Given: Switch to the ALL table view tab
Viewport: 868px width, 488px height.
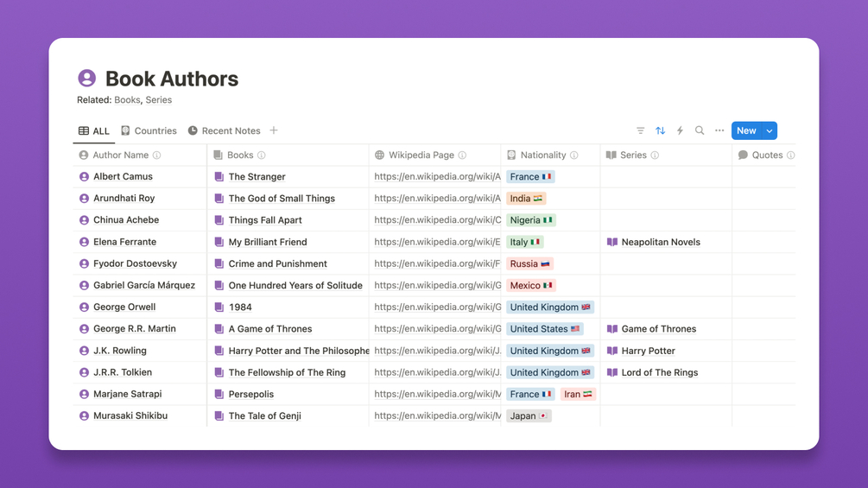Looking at the screenshot, I should [94, 131].
